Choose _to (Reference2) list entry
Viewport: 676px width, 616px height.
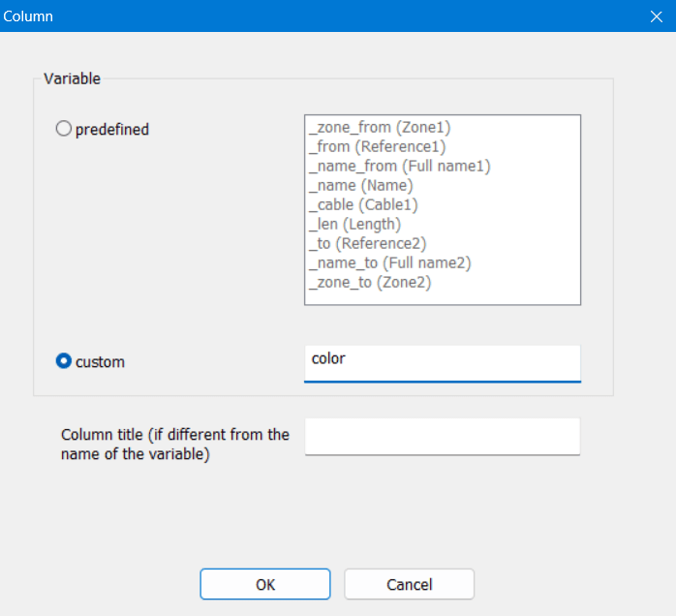point(368,244)
